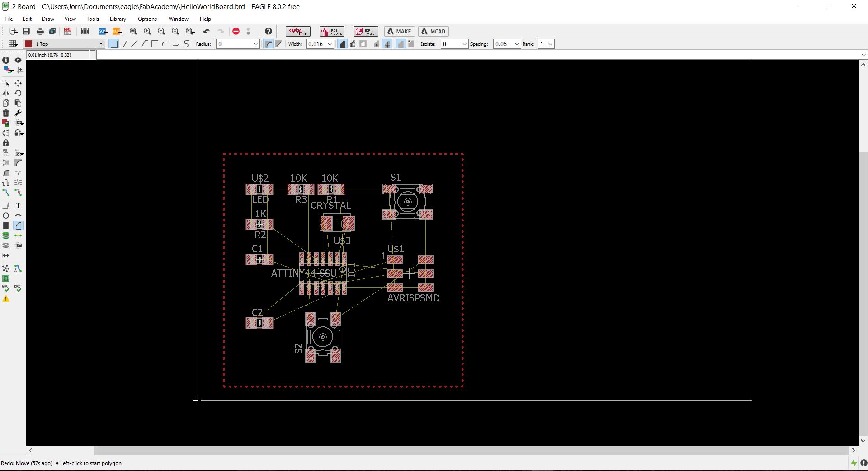Open the layer Display settings tool
Screen dimensions: 868x471
pos(8,70)
